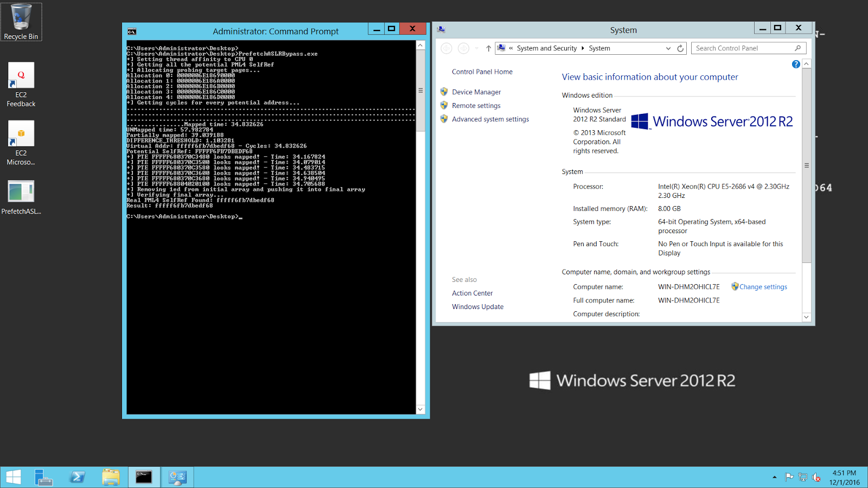Image resolution: width=868 pixels, height=488 pixels.
Task: Switch to System control panel taskbar button
Action: coord(177,477)
